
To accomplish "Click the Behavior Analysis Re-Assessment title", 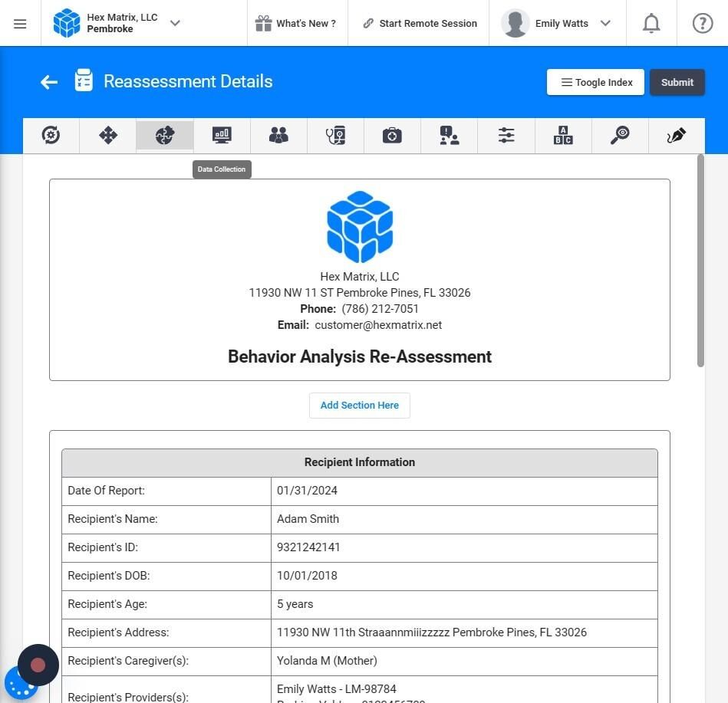I will click(359, 356).
